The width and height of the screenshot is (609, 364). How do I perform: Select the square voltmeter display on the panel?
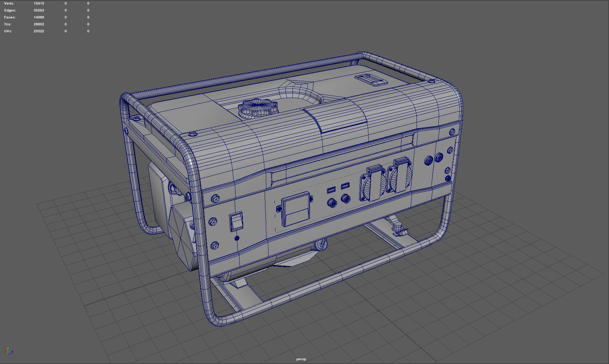[x=295, y=209]
